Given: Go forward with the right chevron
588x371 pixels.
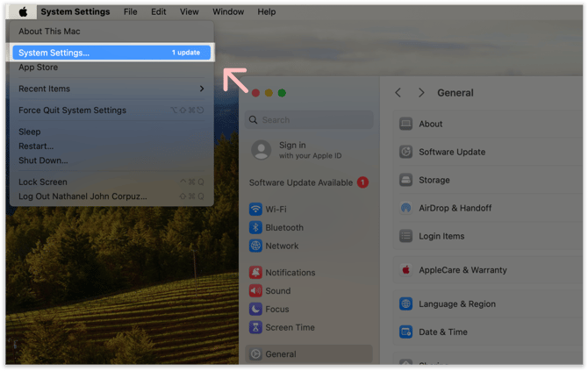Looking at the screenshot, I should pos(421,93).
